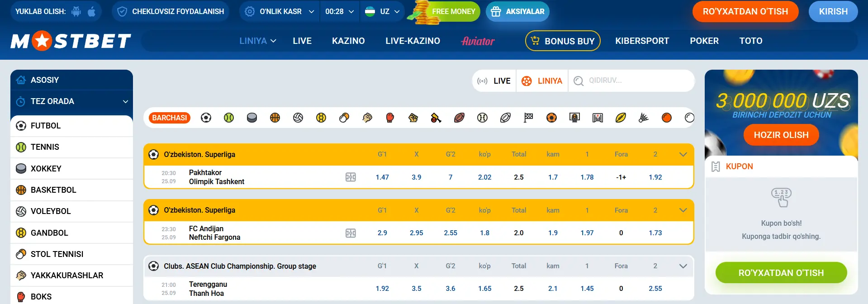Open the Aviator game tab
The image size is (868, 304).
click(x=478, y=41)
